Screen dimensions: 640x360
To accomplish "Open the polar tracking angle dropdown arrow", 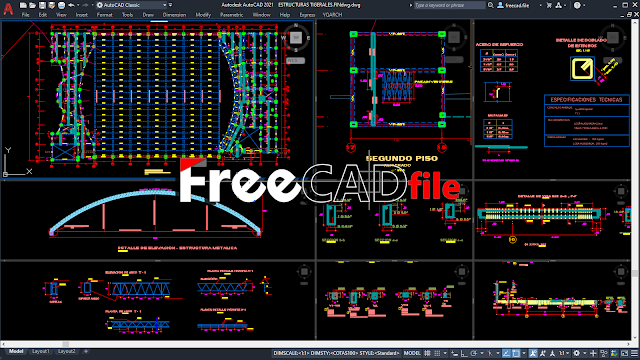I will tap(482, 353).
